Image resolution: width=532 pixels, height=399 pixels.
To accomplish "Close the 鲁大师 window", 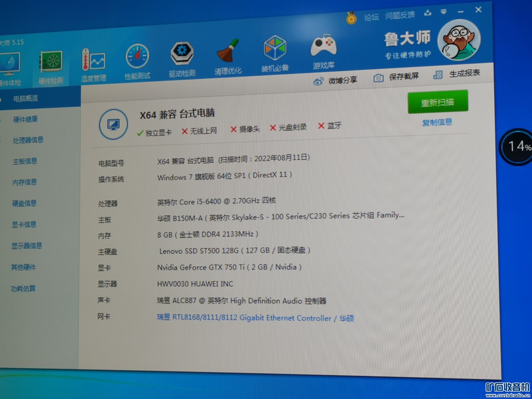I will tap(478, 10).
